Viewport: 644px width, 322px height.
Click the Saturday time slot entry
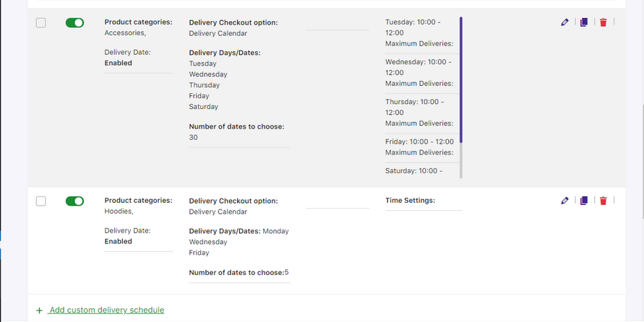click(413, 170)
